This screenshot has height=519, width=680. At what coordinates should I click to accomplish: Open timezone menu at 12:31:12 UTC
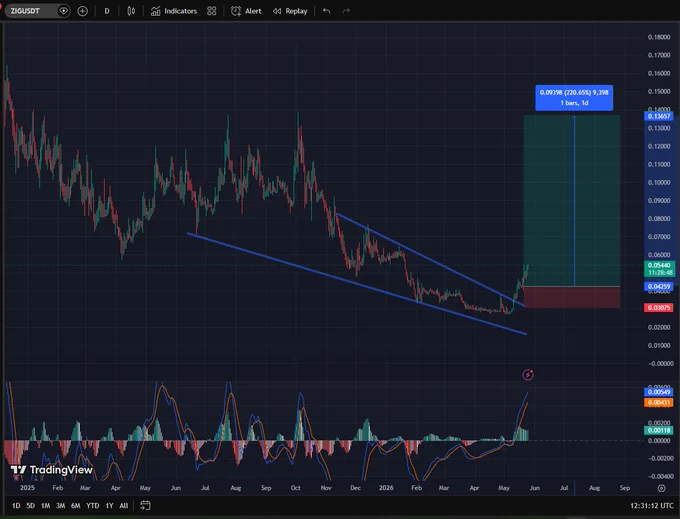[x=652, y=506]
